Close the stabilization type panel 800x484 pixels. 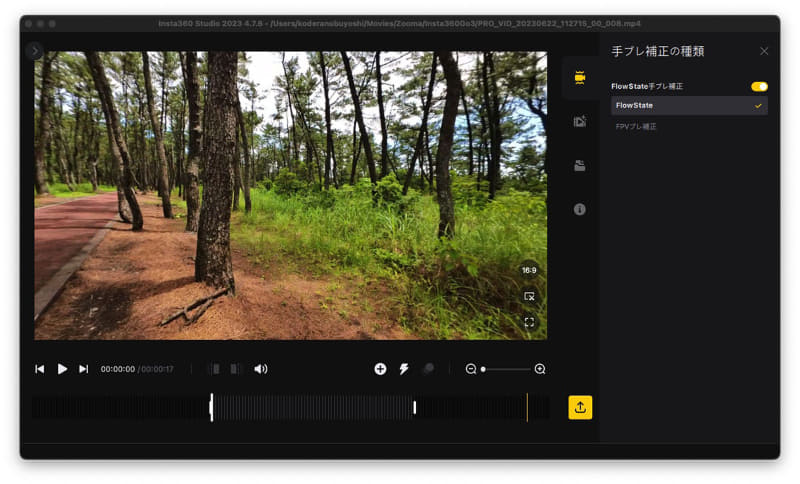pos(764,51)
